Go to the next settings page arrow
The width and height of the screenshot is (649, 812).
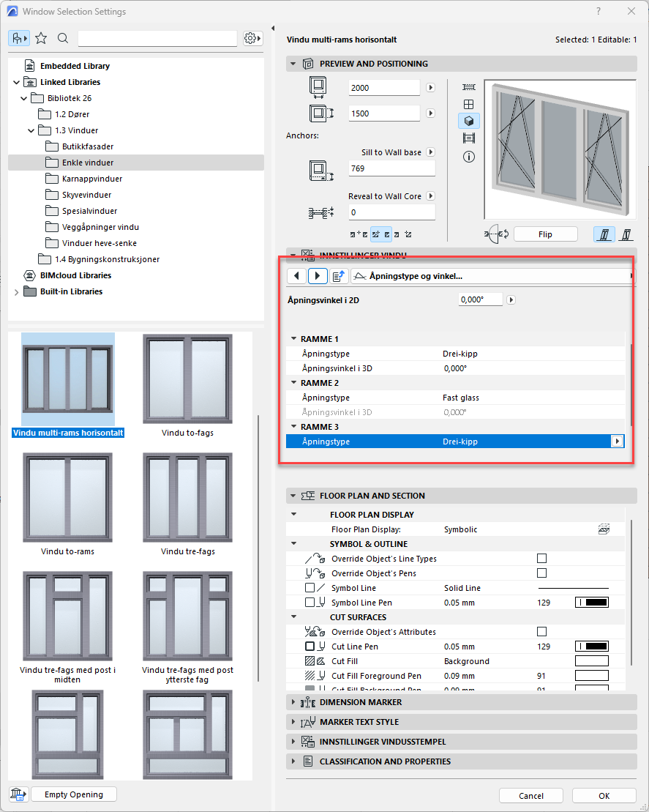coord(318,276)
